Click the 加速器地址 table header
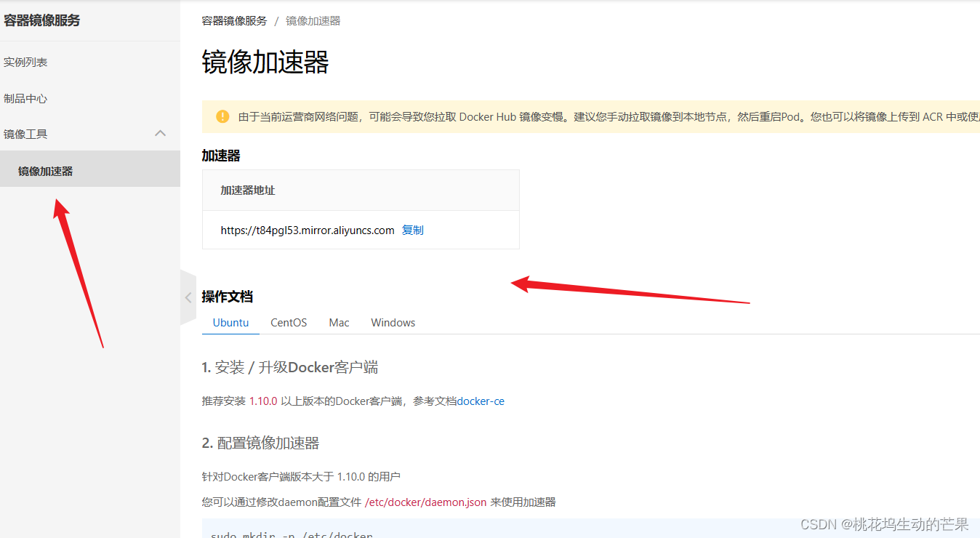This screenshot has height=538, width=980. (x=248, y=190)
